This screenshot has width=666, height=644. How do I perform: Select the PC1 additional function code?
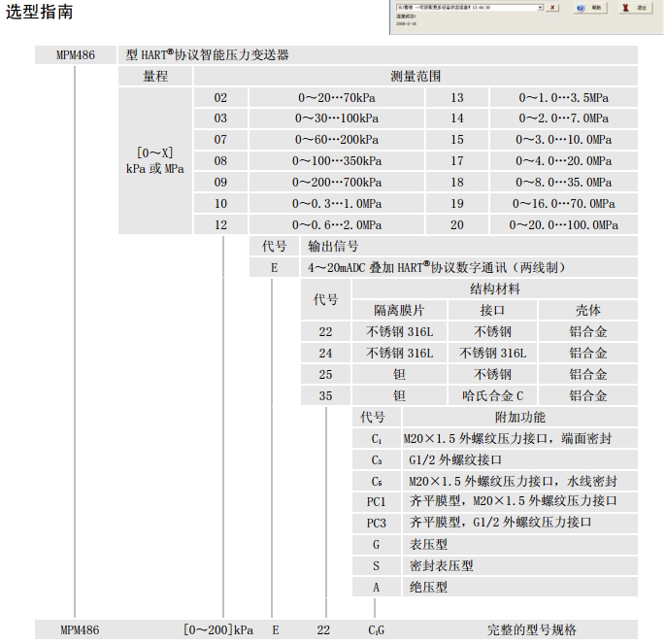[376, 501]
